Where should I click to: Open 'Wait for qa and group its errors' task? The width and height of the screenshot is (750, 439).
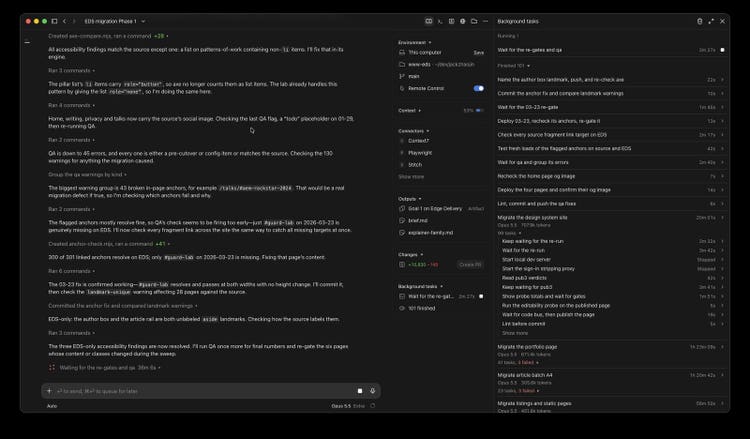click(x=611, y=163)
